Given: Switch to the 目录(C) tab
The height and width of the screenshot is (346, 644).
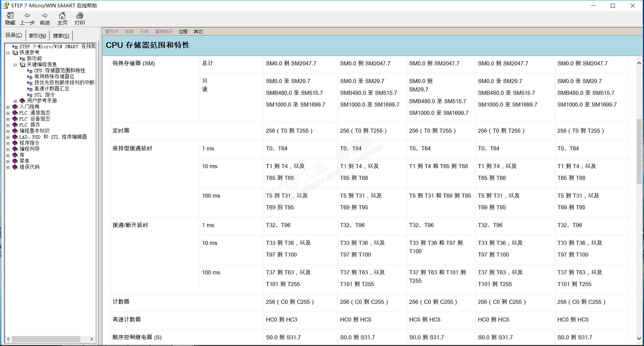Looking at the screenshot, I should coord(14,35).
